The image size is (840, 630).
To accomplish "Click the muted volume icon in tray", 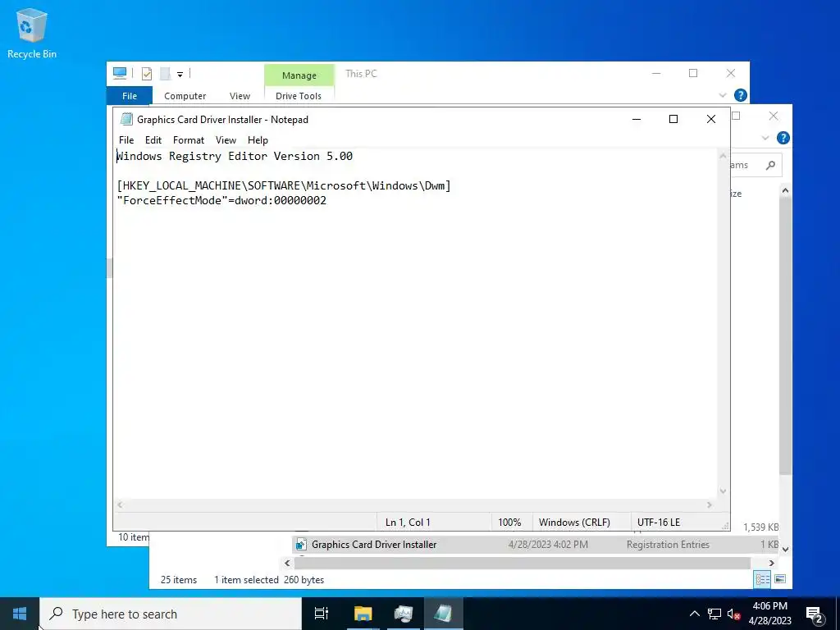I will [x=733, y=614].
